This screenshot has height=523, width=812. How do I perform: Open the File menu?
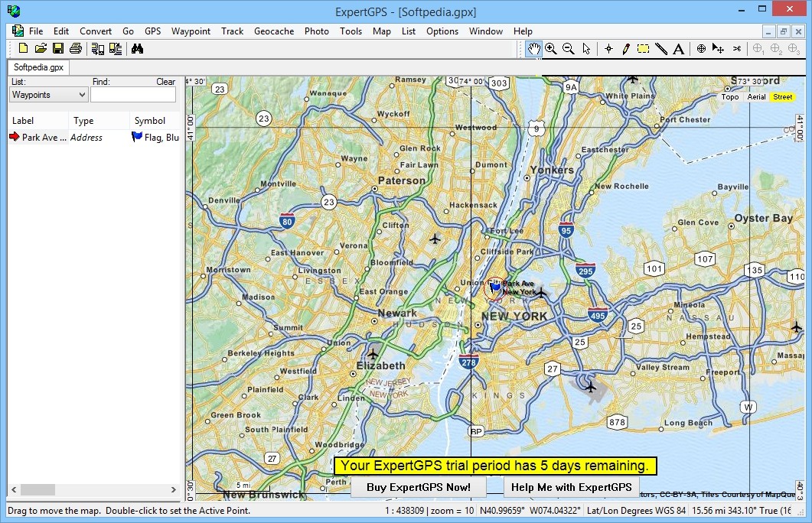pyautogui.click(x=36, y=31)
